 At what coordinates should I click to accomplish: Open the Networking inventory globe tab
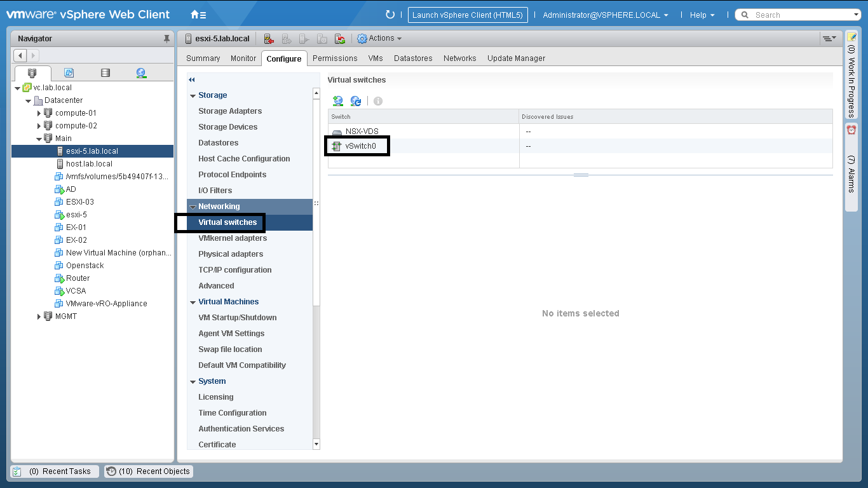141,73
